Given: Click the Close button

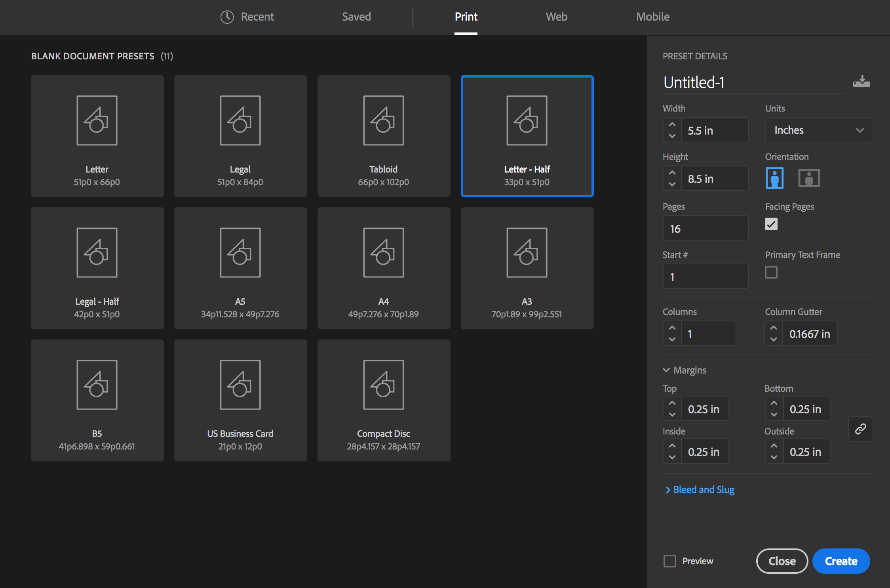Looking at the screenshot, I should pos(782,561).
